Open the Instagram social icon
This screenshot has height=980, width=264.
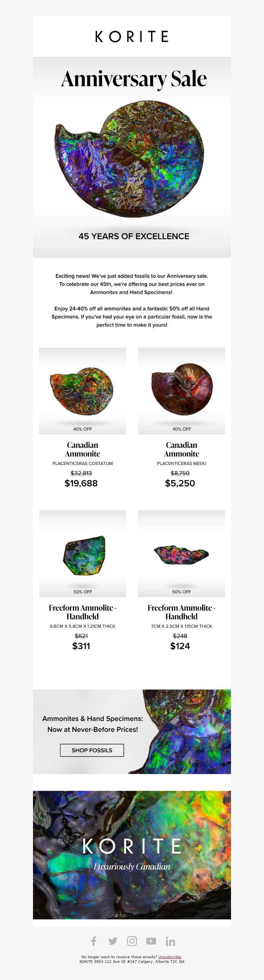click(132, 941)
